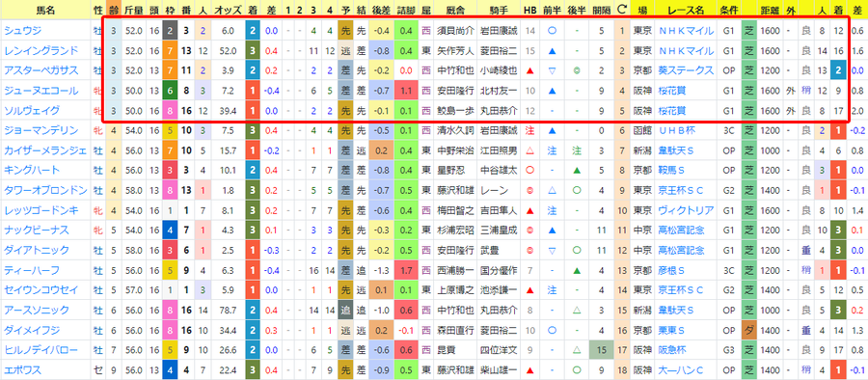Screen dimensions: 868x380
Task: Click the 間隔 column header
Action: coord(601,10)
